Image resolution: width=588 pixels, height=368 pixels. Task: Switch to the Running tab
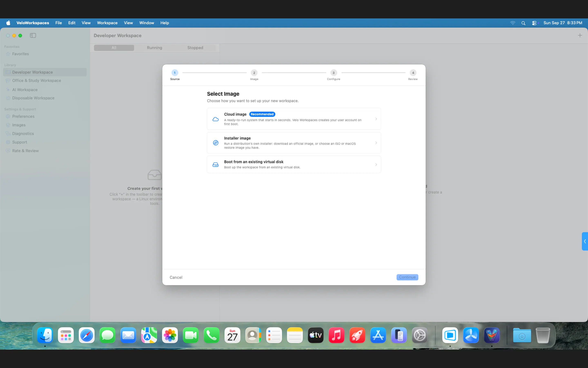point(155,48)
